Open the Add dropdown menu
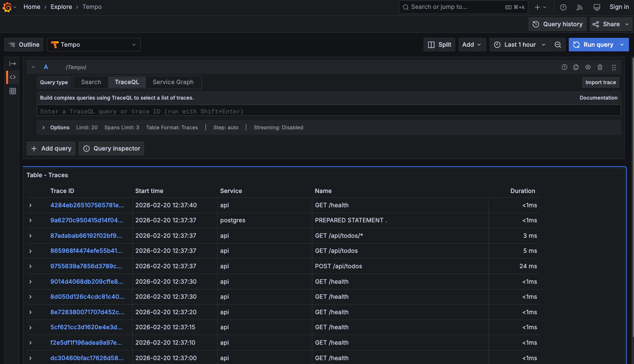Screen dimensions: 634x364 pos(472,45)
